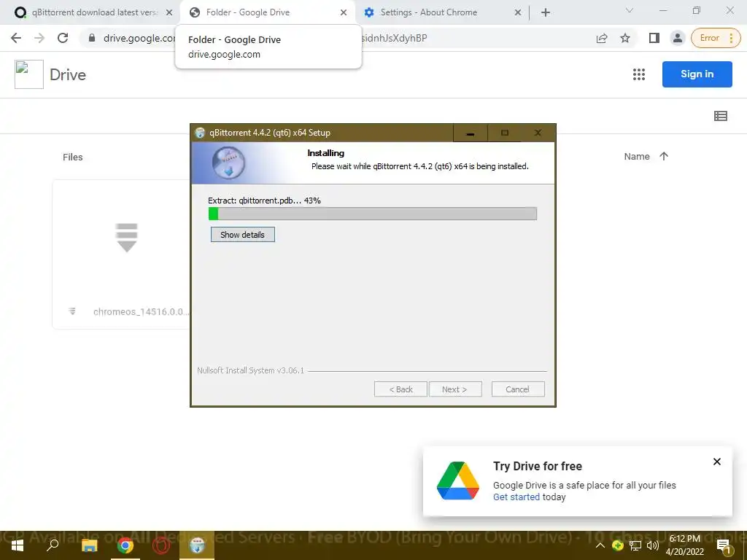Viewport: 747px width, 560px height.
Task: Click Google Drive logo in promo
Action: (x=458, y=481)
